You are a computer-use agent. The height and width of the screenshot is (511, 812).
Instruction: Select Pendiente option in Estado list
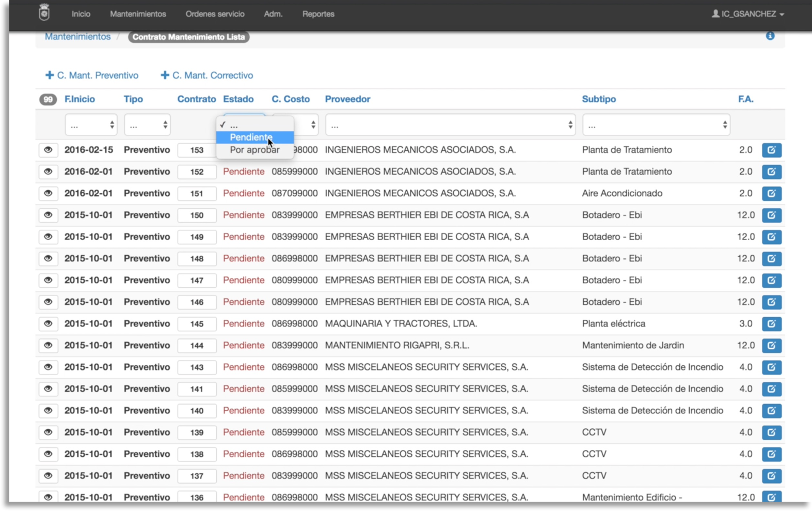click(251, 137)
